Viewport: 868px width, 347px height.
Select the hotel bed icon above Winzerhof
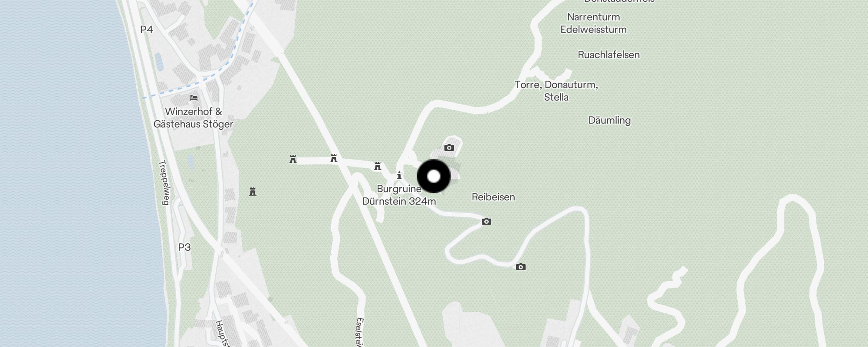[x=194, y=98]
